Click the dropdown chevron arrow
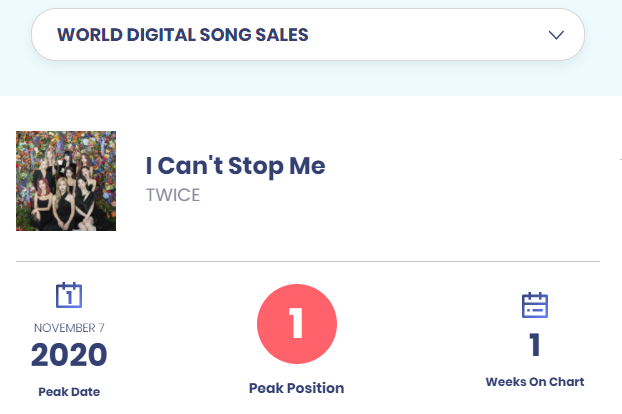The image size is (622, 414). [557, 35]
